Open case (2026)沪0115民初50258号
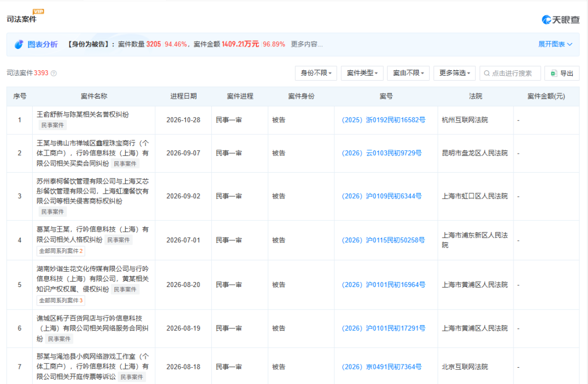The height and width of the screenshot is (384, 588). click(383, 240)
